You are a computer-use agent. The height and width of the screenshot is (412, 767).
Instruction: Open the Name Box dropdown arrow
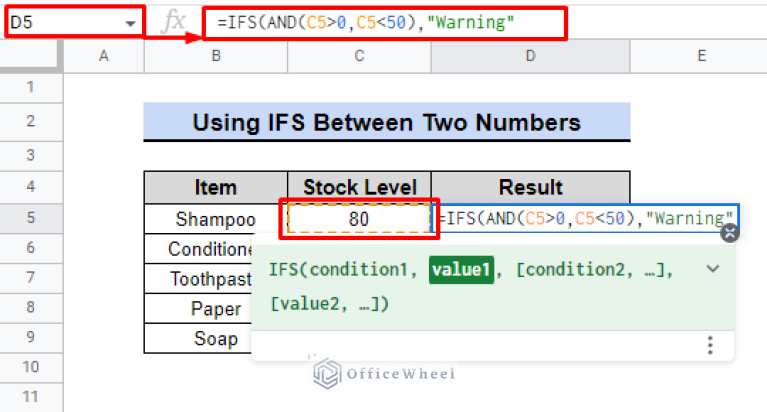pyautogui.click(x=131, y=22)
